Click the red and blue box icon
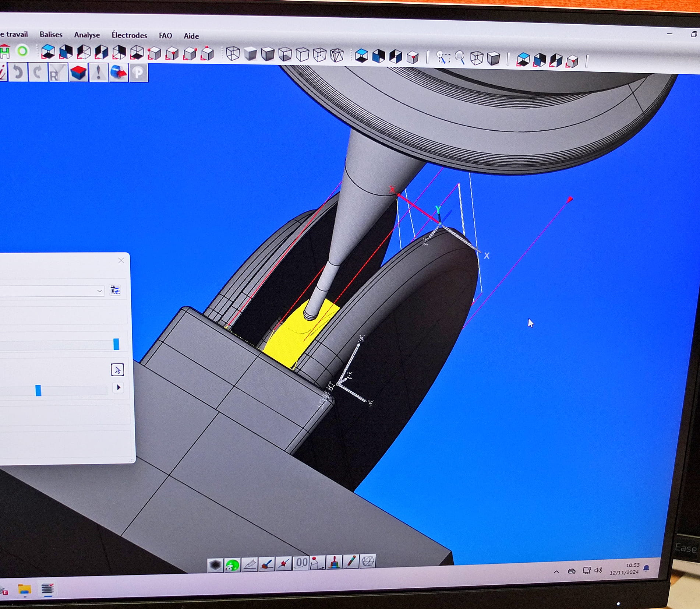 click(x=78, y=73)
